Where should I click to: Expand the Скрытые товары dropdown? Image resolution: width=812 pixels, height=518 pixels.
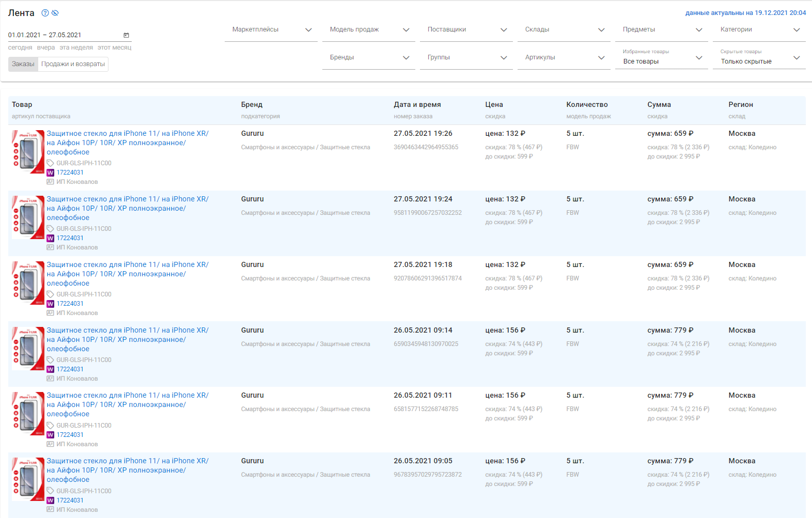(x=759, y=58)
